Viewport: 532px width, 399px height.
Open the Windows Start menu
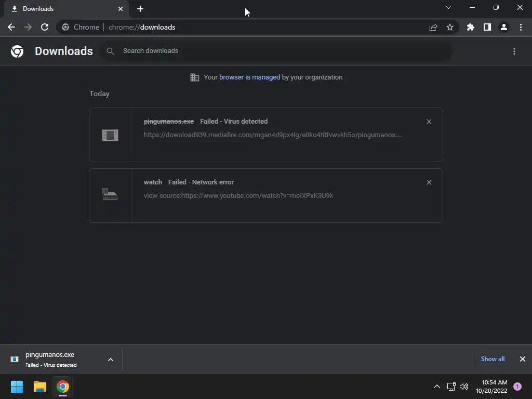pos(17,387)
